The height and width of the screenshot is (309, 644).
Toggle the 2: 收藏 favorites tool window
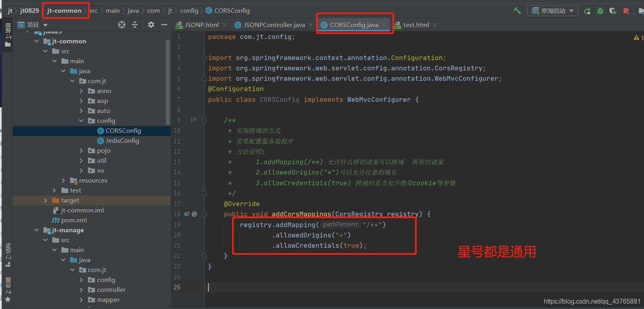click(x=8, y=290)
